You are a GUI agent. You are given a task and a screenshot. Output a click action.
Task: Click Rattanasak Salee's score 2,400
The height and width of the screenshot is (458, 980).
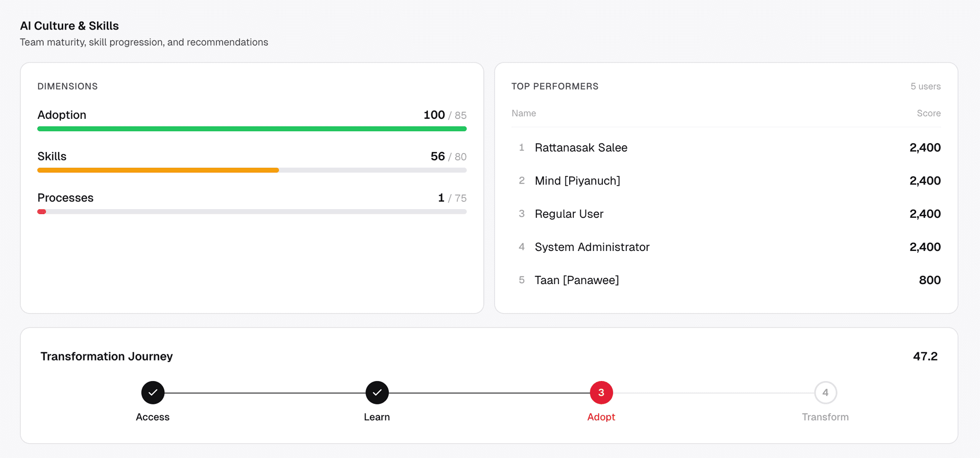(925, 147)
